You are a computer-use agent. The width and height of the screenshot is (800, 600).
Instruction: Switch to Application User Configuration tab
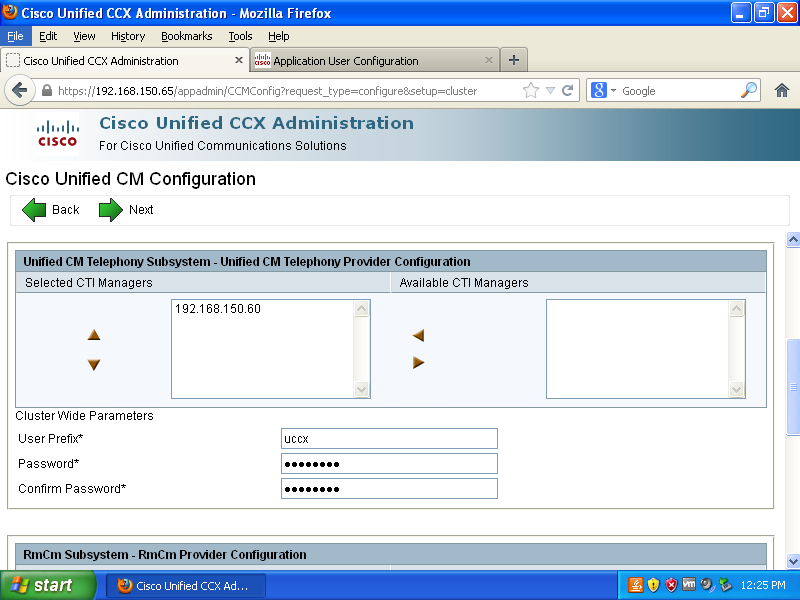point(374,60)
